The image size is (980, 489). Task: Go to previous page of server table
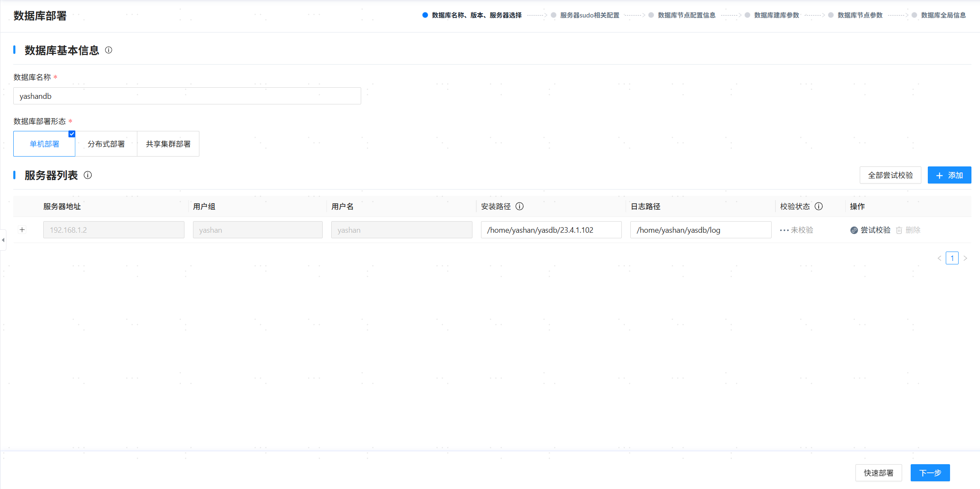939,258
